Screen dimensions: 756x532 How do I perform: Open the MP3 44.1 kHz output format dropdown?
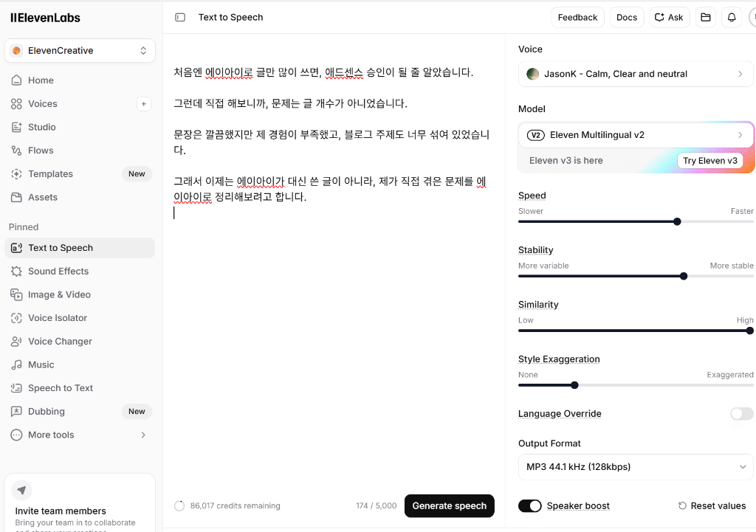tap(636, 467)
